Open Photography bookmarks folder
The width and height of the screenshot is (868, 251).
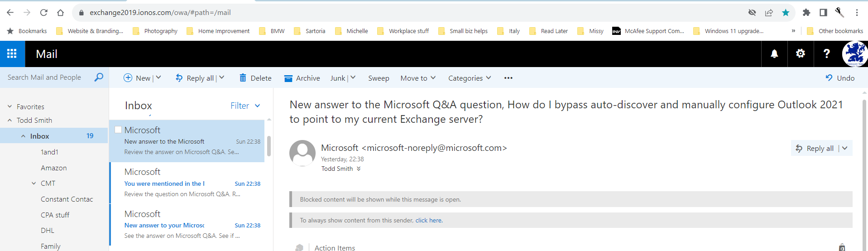click(155, 31)
